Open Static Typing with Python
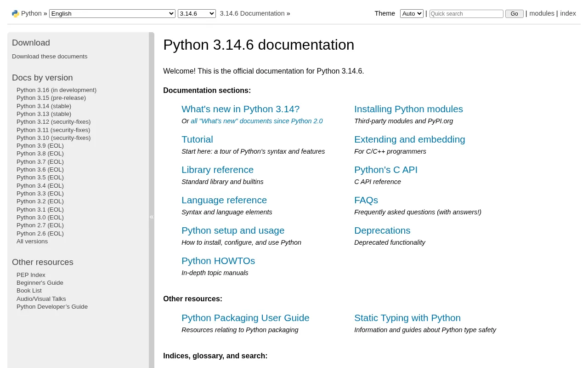 click(407, 318)
